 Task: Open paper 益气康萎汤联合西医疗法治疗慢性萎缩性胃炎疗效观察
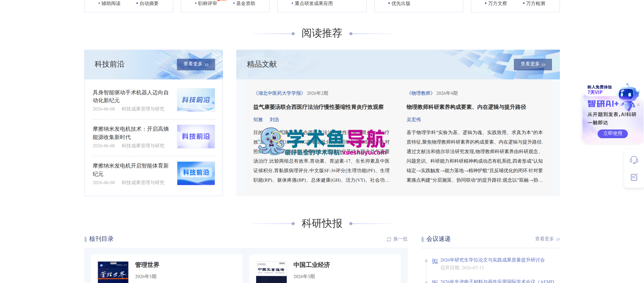(318, 107)
